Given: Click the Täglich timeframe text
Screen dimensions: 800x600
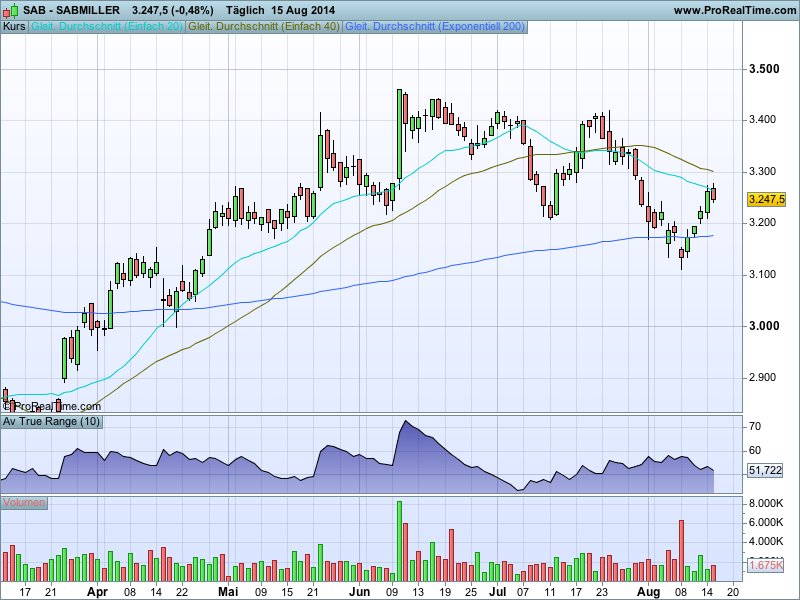Looking at the screenshot, I should 245,10.
